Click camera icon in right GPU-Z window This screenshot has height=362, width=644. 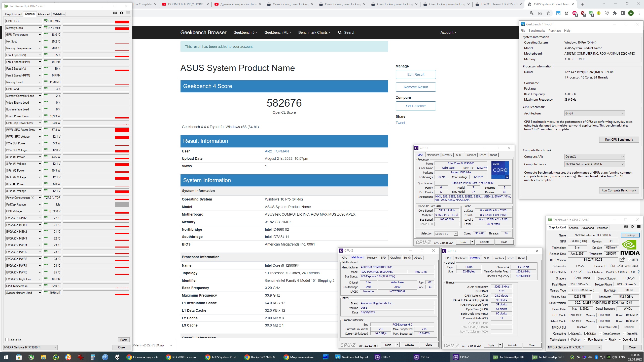tap(626, 227)
